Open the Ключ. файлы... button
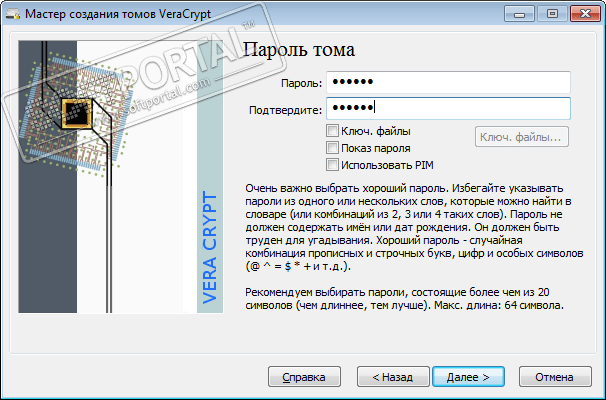This screenshot has height=400, width=606. coord(522,137)
